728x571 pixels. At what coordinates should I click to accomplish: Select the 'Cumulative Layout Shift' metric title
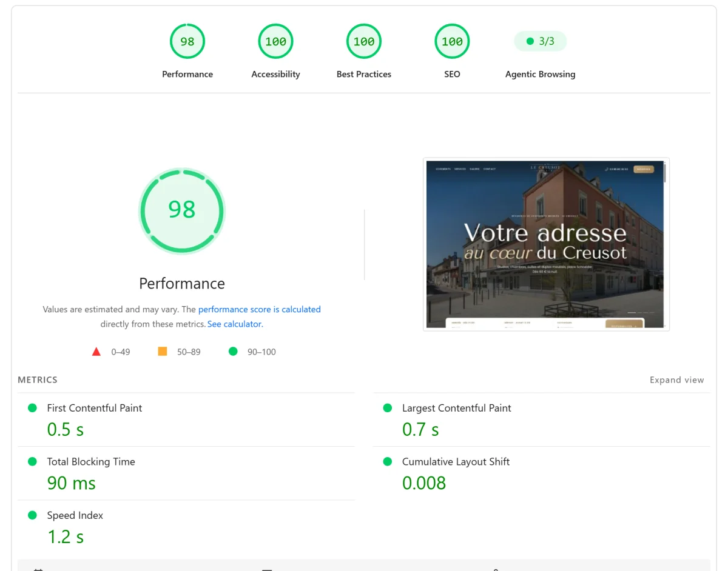click(x=456, y=461)
